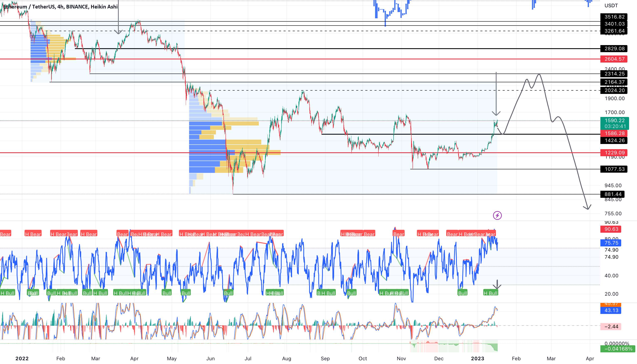Select the 3401.03 price label

point(614,24)
